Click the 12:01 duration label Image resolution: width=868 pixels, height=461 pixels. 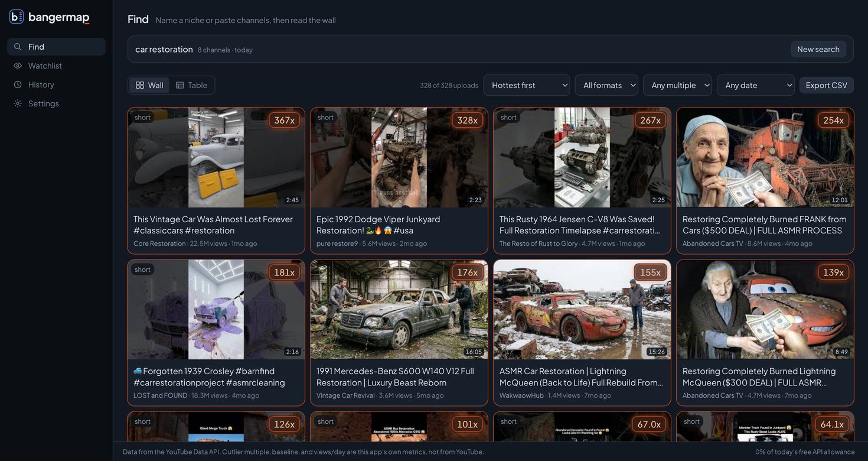click(x=840, y=200)
